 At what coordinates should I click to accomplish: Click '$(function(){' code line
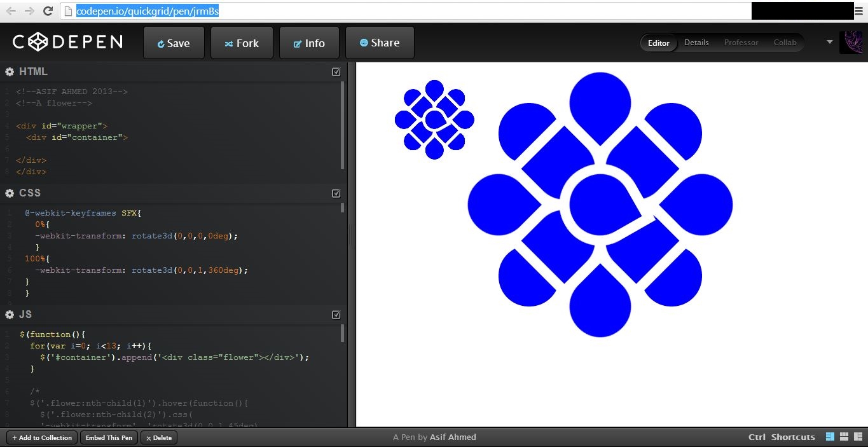tap(52, 334)
